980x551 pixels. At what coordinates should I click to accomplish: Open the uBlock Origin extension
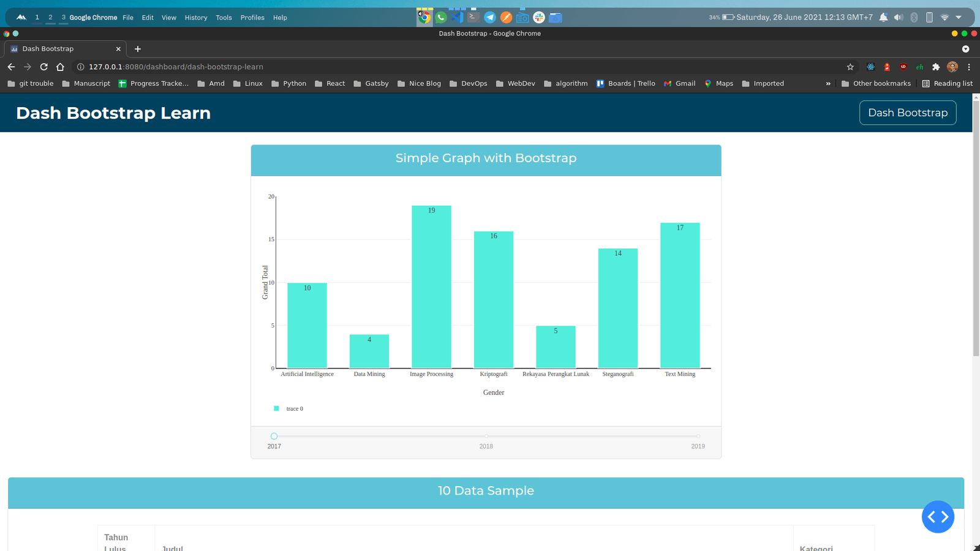[903, 67]
